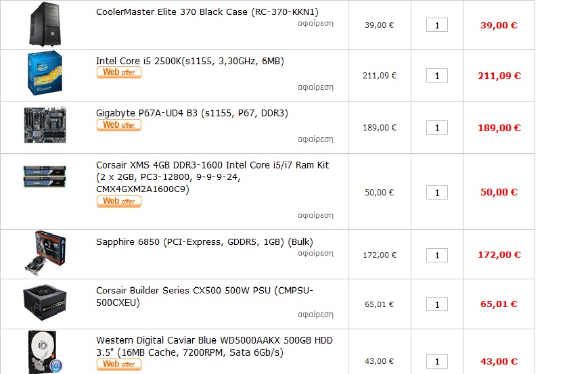This screenshot has width=588, height=374.
Task: Click the Sapphire 6850 graphics card image
Action: point(45,254)
